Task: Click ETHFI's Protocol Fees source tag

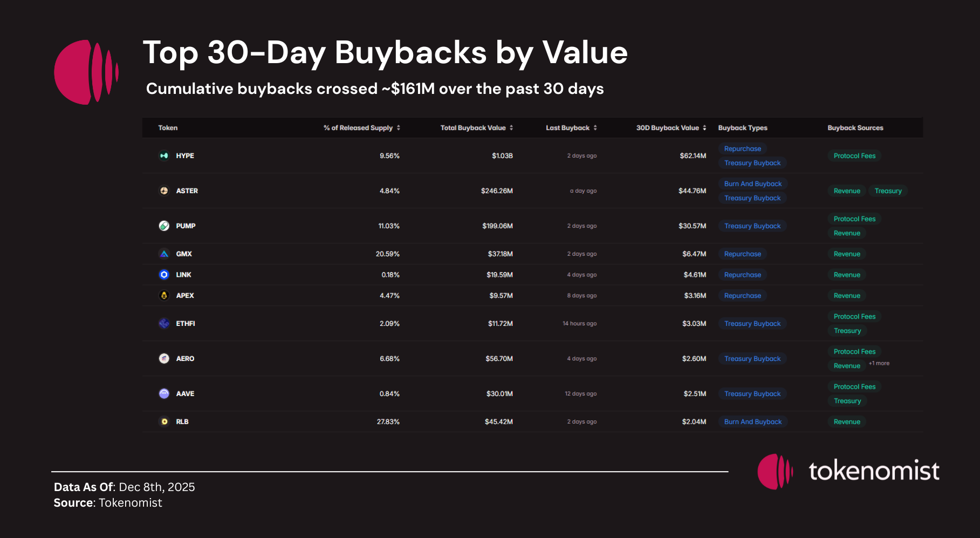Action: click(x=854, y=317)
